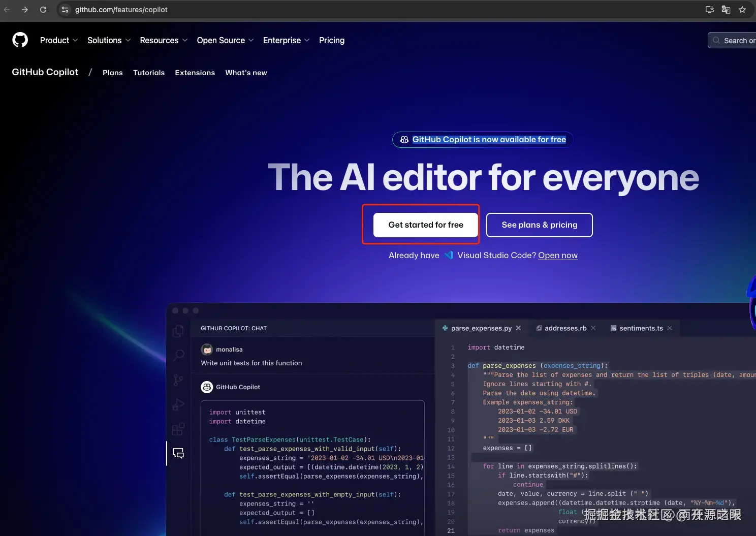Click line number 21 in the editor gutter
756x536 pixels.
451,530
